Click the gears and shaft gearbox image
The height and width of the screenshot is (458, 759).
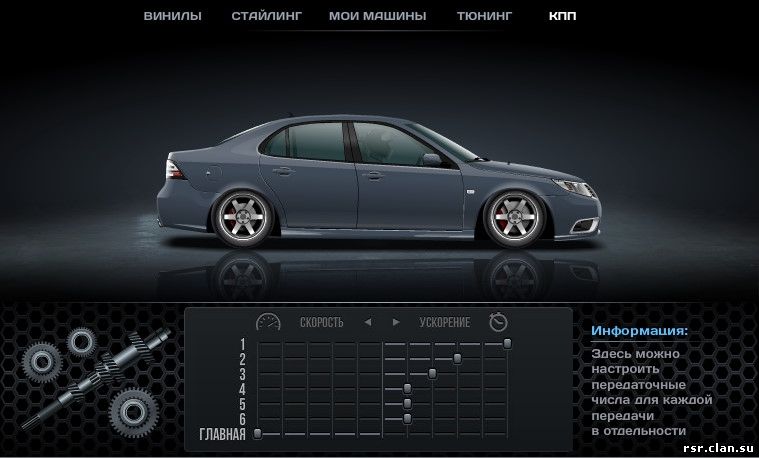click(x=88, y=380)
